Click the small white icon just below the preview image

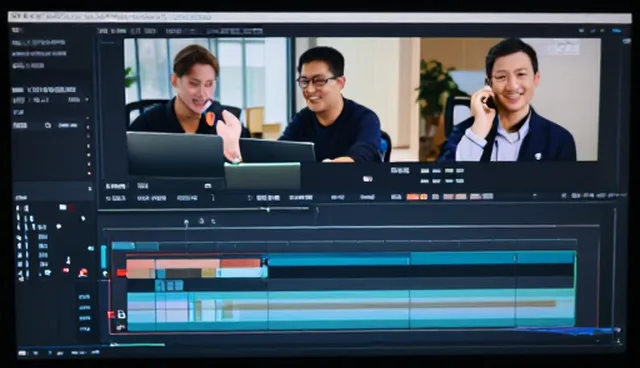(367, 179)
